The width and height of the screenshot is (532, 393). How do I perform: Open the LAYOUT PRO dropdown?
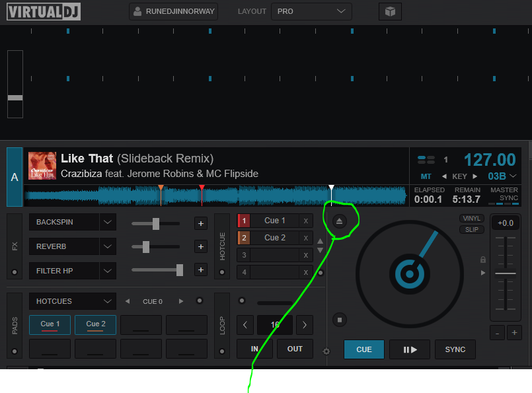311,11
